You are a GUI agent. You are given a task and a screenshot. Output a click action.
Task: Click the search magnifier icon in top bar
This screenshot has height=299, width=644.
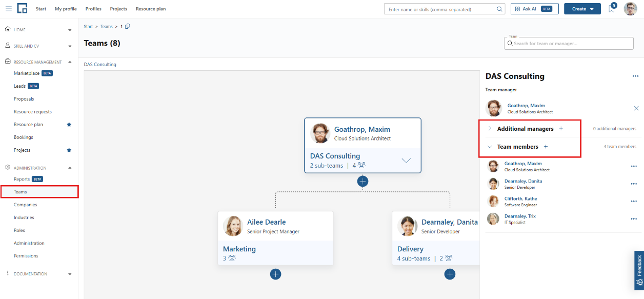[x=500, y=9]
